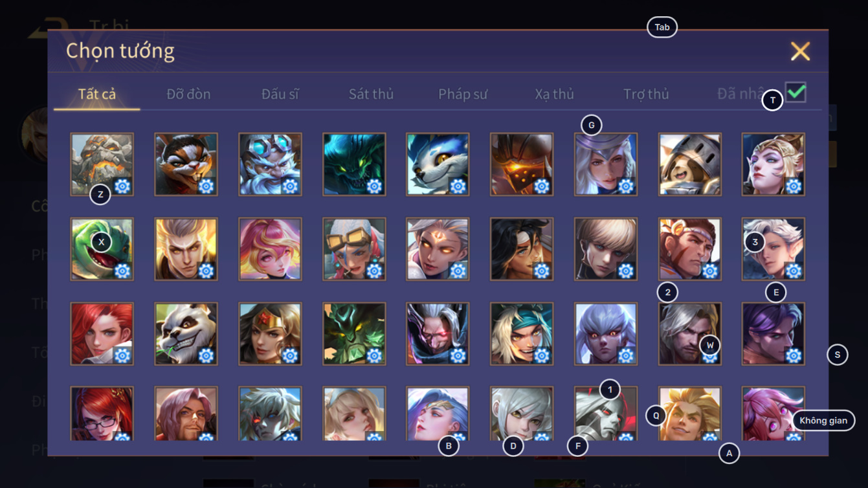Switch to the Trợ thủ tab
Image resolution: width=868 pixels, height=488 pixels.
[x=646, y=94]
